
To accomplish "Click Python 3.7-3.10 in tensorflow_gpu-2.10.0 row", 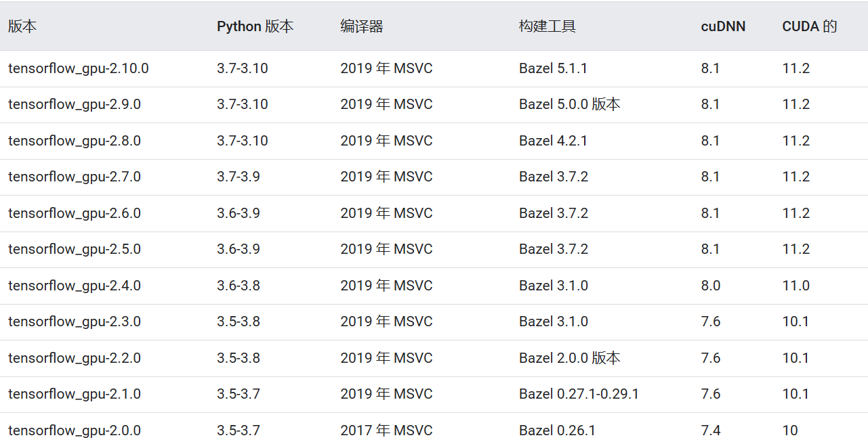I will [x=243, y=68].
